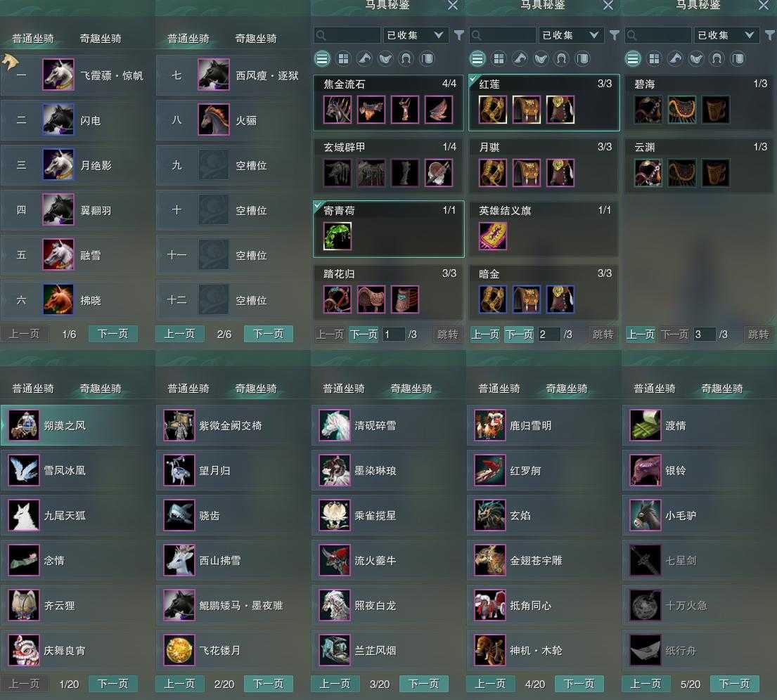Open 普通坐骑 tab above 朔漠之风 list
This screenshot has width=777, height=700.
click(33, 389)
